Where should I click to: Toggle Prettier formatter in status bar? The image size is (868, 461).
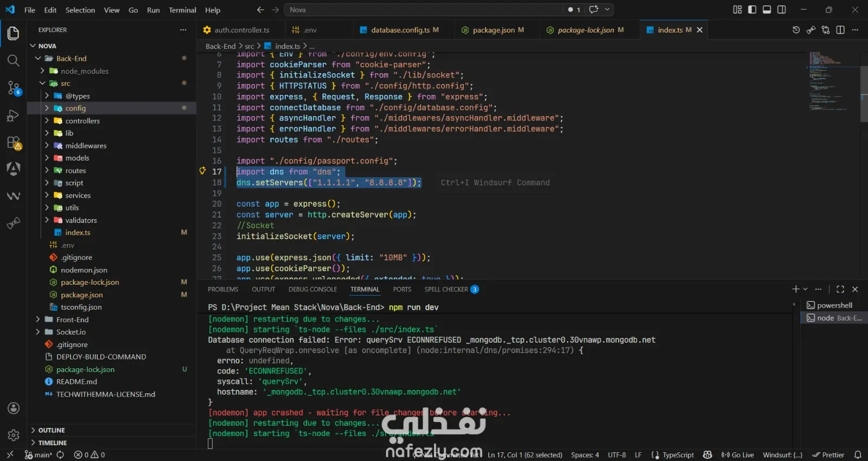pyautogui.click(x=828, y=454)
